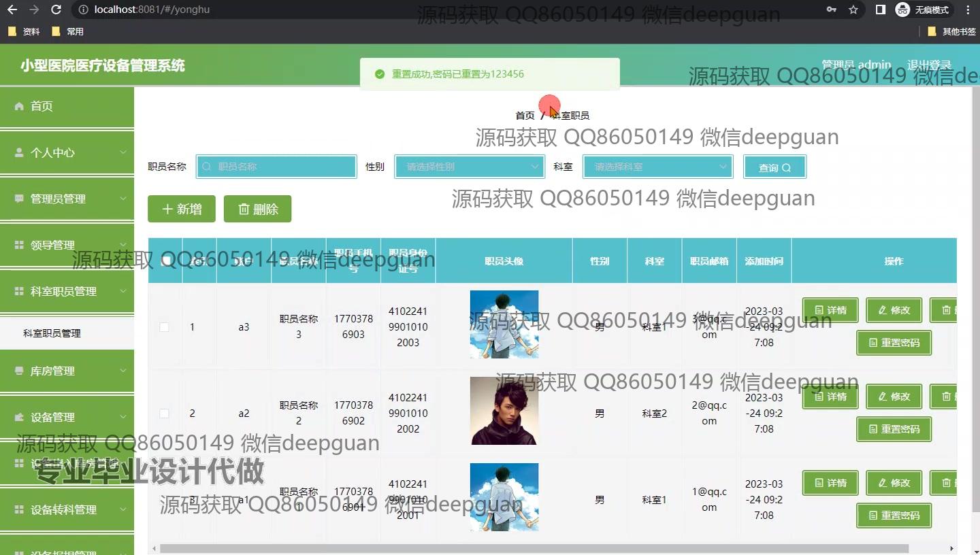
Task: Open 设备管理 sidebar menu
Action: [x=67, y=417]
